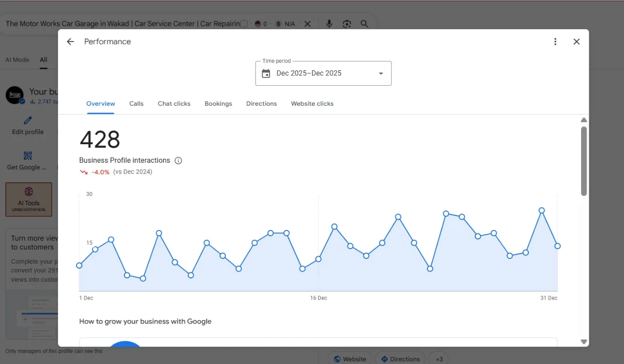
Task: Go back using the Performance back arrow
Action: coord(71,42)
